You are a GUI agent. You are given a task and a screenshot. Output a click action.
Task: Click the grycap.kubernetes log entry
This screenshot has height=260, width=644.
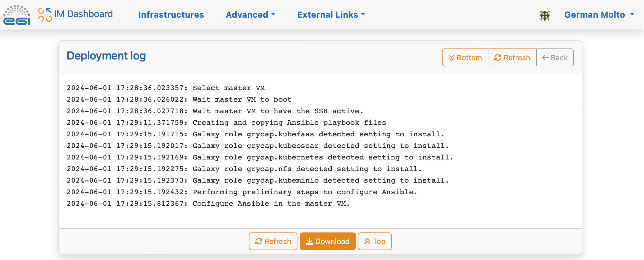click(x=260, y=157)
